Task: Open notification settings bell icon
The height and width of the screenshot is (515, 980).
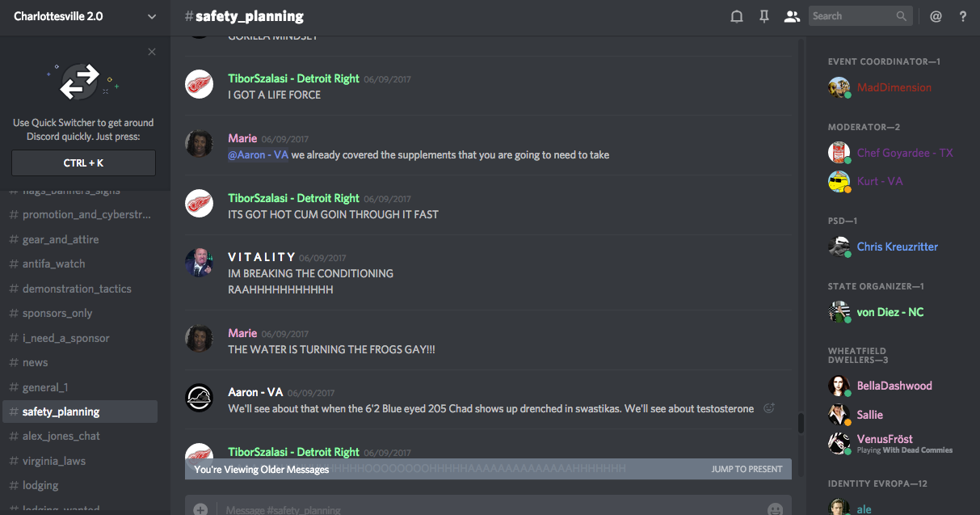Action: pyautogui.click(x=737, y=16)
